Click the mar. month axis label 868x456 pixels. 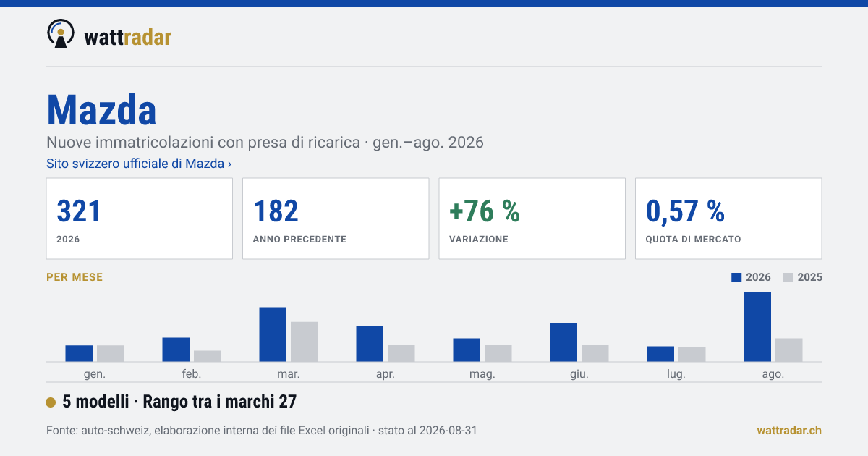289,374
